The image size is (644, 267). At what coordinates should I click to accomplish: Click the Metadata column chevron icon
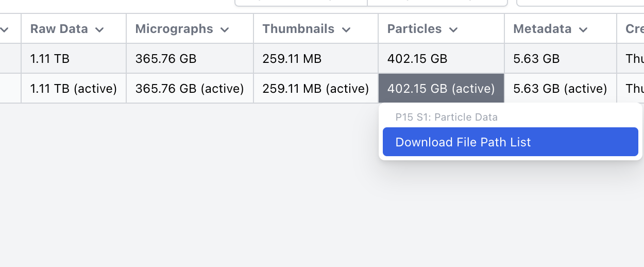(x=583, y=29)
